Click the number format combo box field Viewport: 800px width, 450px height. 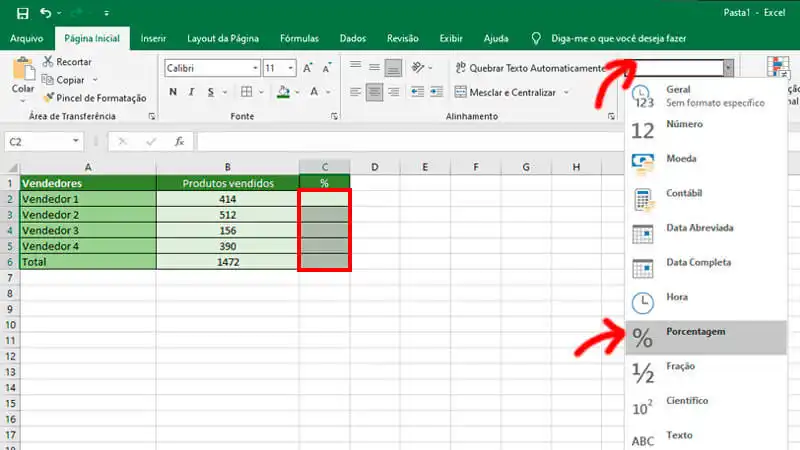(674, 68)
